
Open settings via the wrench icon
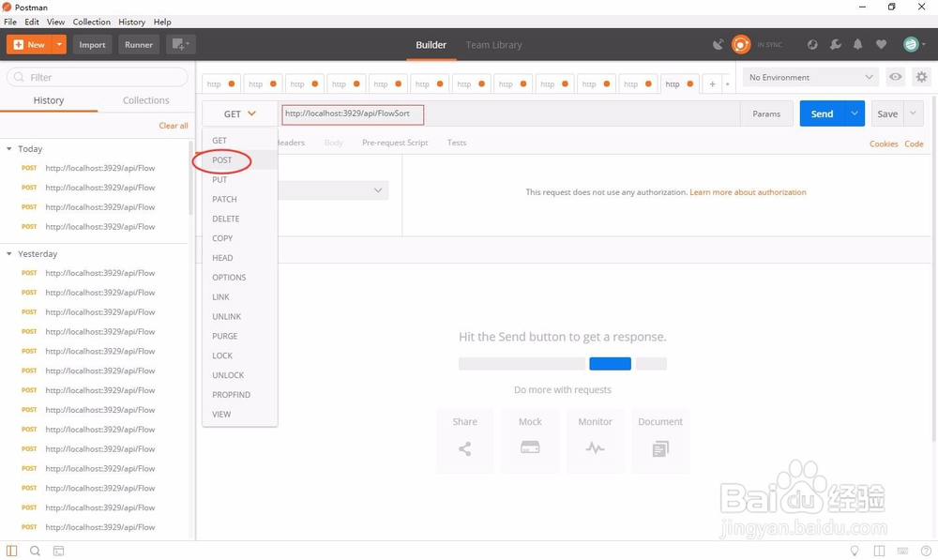point(835,44)
